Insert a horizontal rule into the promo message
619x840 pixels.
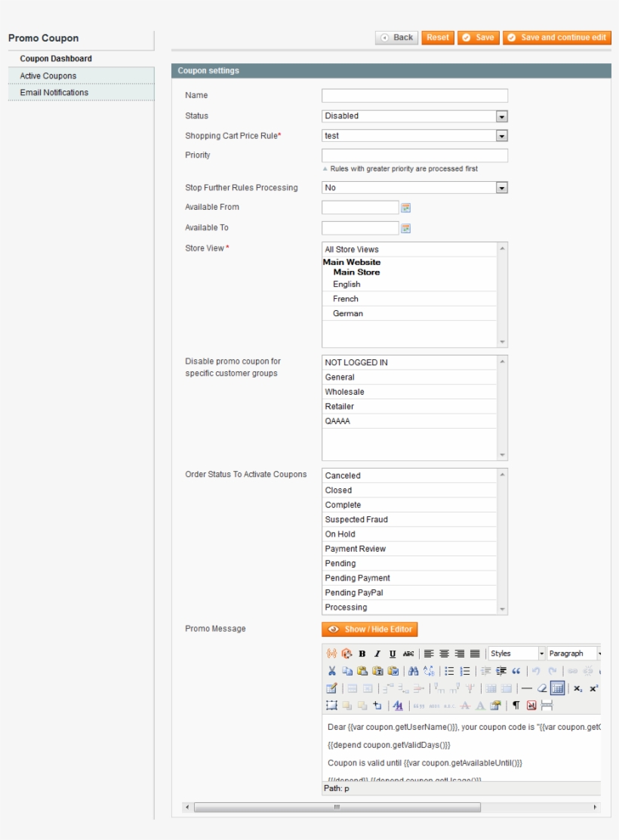pyautogui.click(x=527, y=688)
